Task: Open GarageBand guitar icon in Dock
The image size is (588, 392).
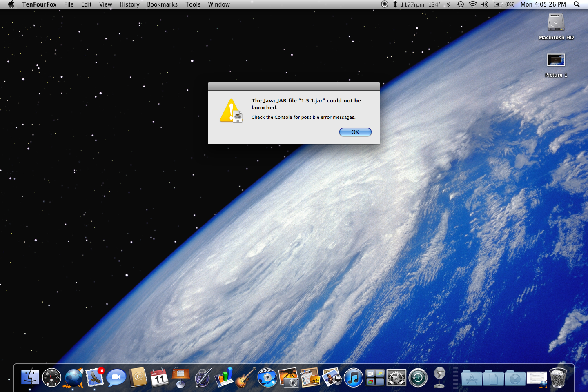Action: 245,377
